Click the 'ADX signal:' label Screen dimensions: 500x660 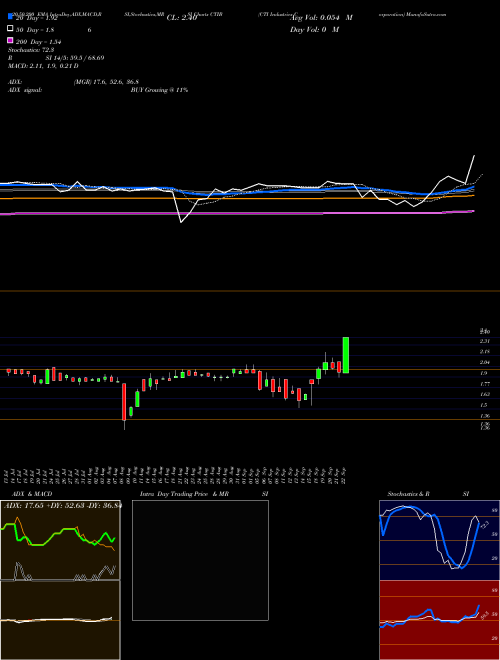(25, 90)
